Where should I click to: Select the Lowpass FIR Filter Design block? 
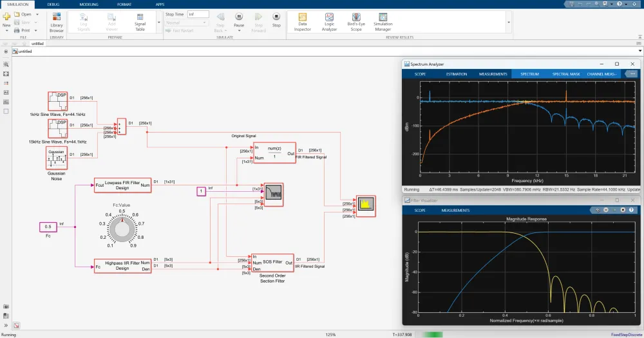tap(122, 185)
